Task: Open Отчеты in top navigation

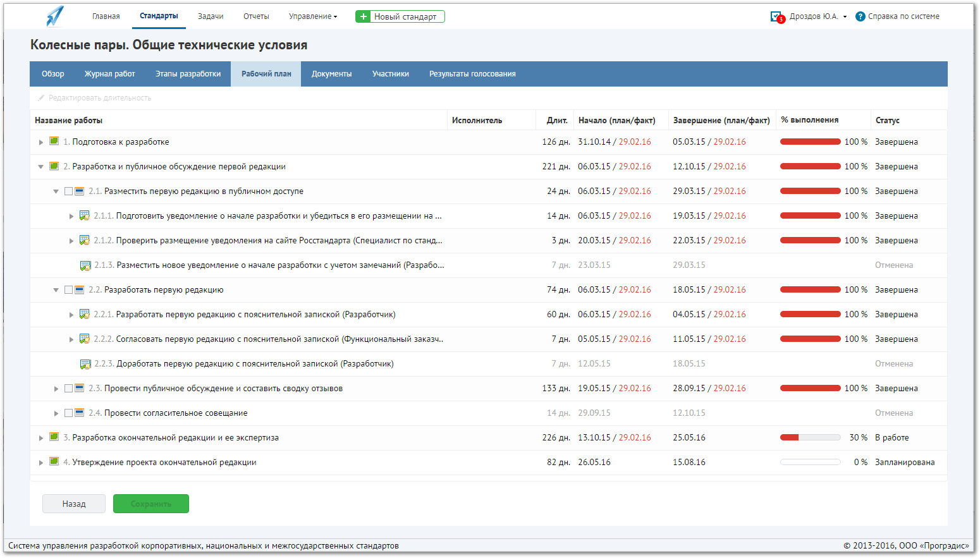Action: pyautogui.click(x=256, y=16)
